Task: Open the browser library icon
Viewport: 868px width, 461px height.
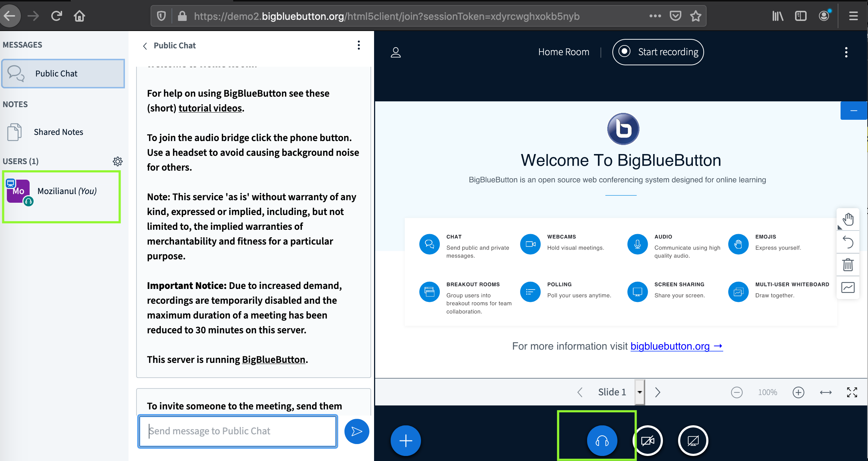Action: 777,16
